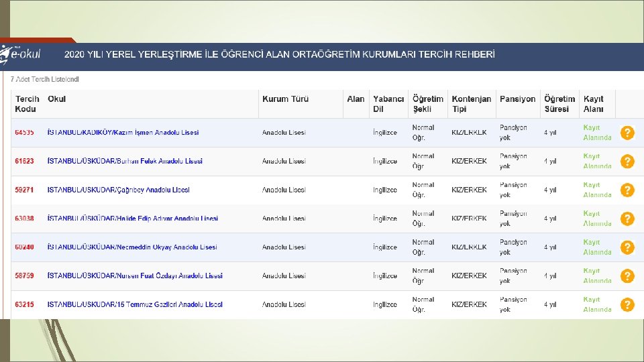Click Kayıt Alanında in Halide Edip Adıvar row
This screenshot has width=644, height=362.
597,219
